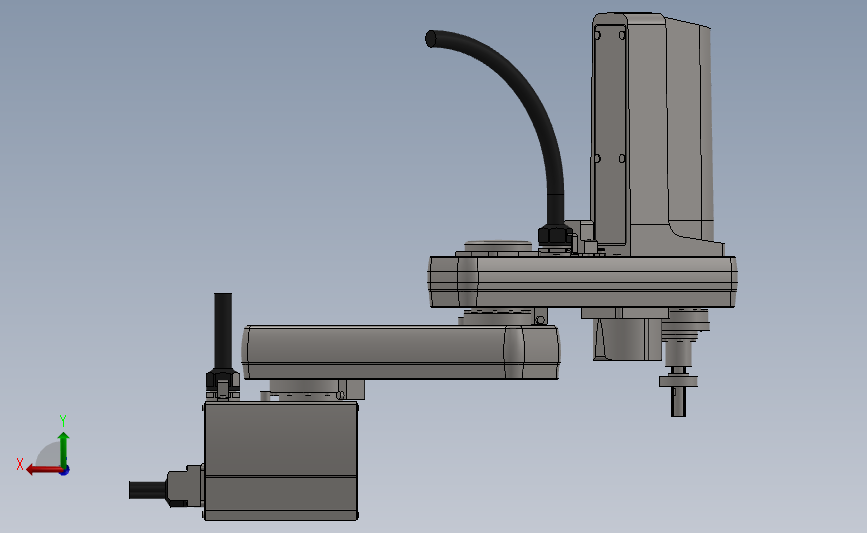Click the green Y axis arrow of triad

pyautogui.click(x=64, y=450)
